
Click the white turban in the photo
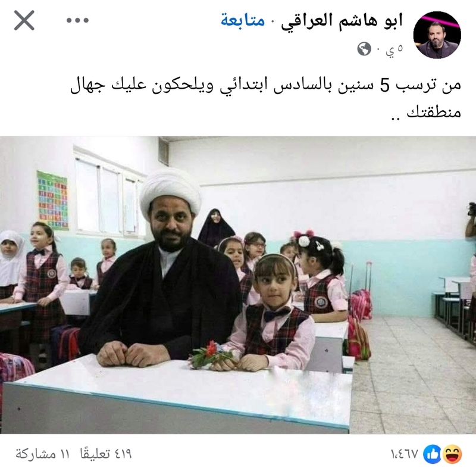pos(170,189)
